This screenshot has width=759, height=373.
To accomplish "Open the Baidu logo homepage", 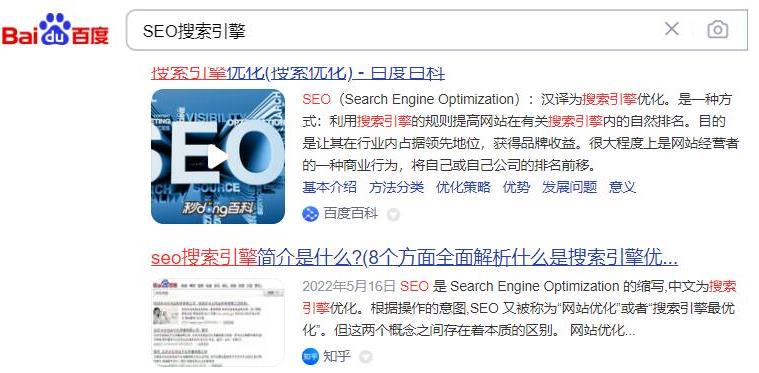I will click(x=55, y=30).
